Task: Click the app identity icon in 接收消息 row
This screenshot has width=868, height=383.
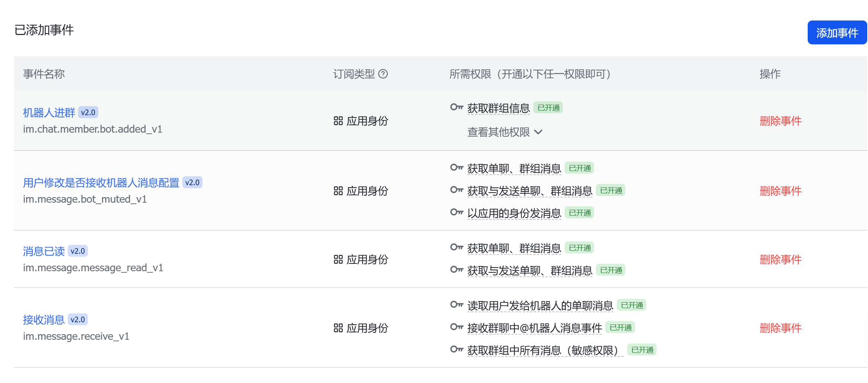Action: click(x=338, y=328)
